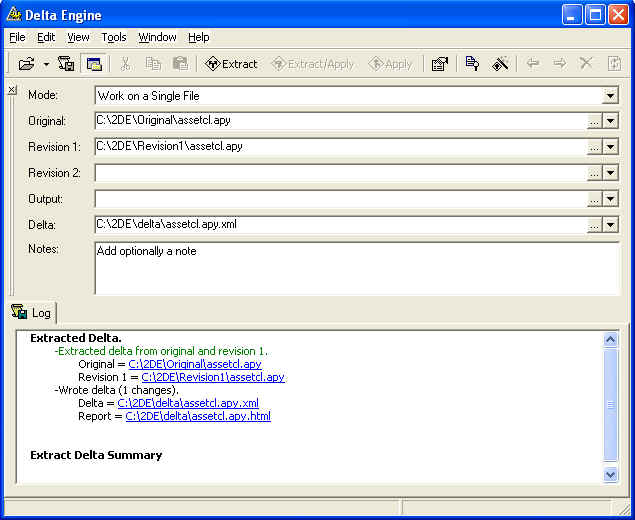Click the 'Extracted Delta.' log heading
This screenshot has width=635, height=520.
76,338
